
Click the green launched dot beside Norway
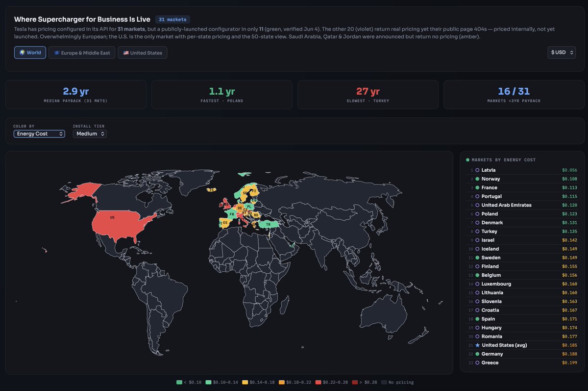(477, 179)
